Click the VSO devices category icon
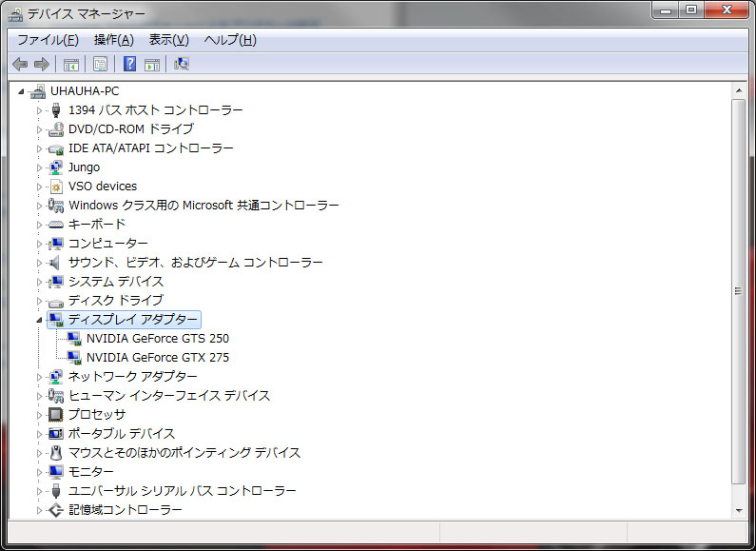Screen dimensions: 756x551 click(x=56, y=187)
